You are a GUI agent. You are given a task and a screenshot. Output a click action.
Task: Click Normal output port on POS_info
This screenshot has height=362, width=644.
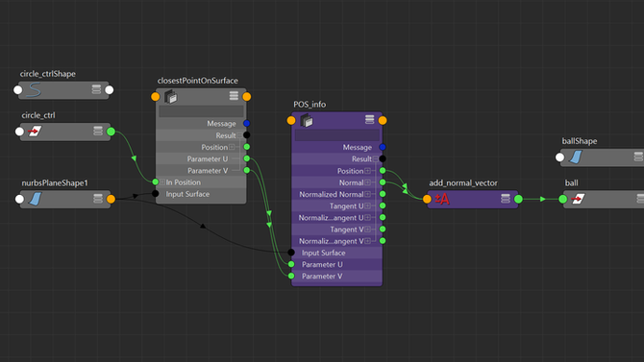click(x=383, y=182)
